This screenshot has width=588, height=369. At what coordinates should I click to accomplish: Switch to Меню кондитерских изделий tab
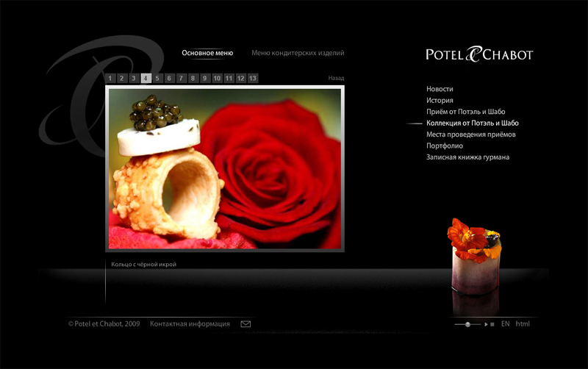[298, 53]
